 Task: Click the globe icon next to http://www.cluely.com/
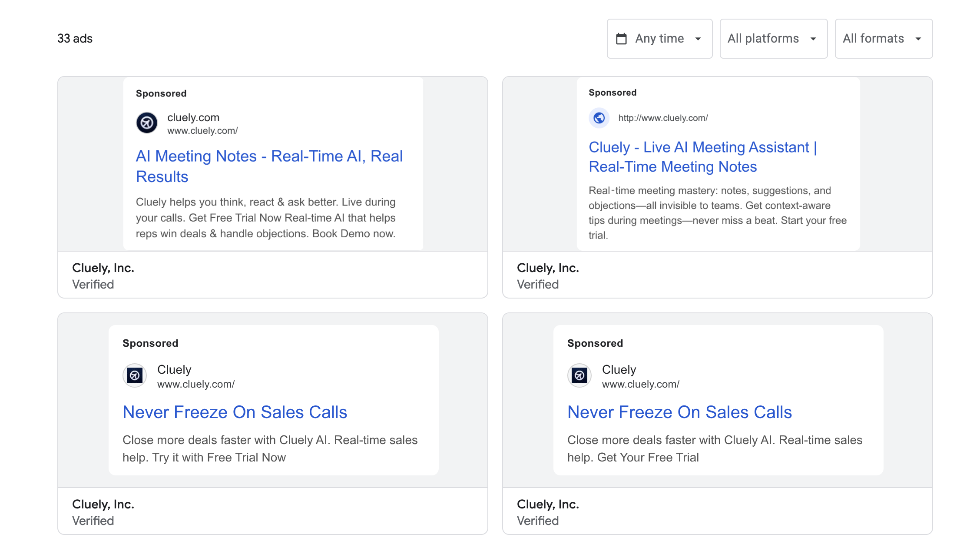tap(599, 118)
